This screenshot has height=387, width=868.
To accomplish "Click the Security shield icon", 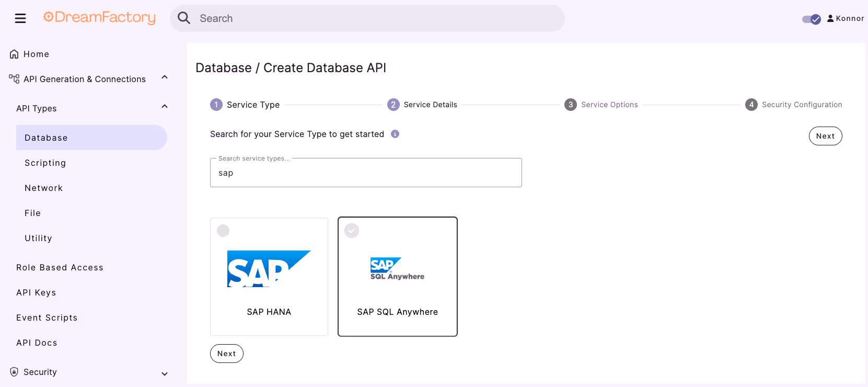I will 14,372.
